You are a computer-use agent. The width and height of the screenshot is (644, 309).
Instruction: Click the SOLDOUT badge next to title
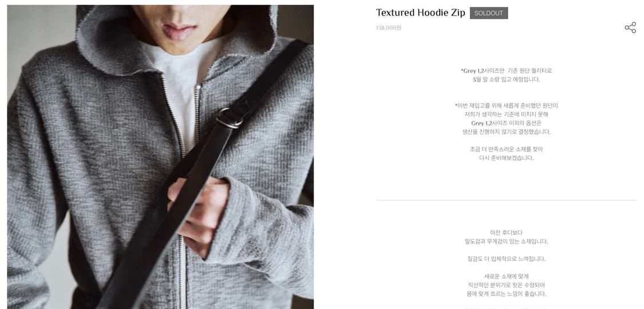point(489,13)
